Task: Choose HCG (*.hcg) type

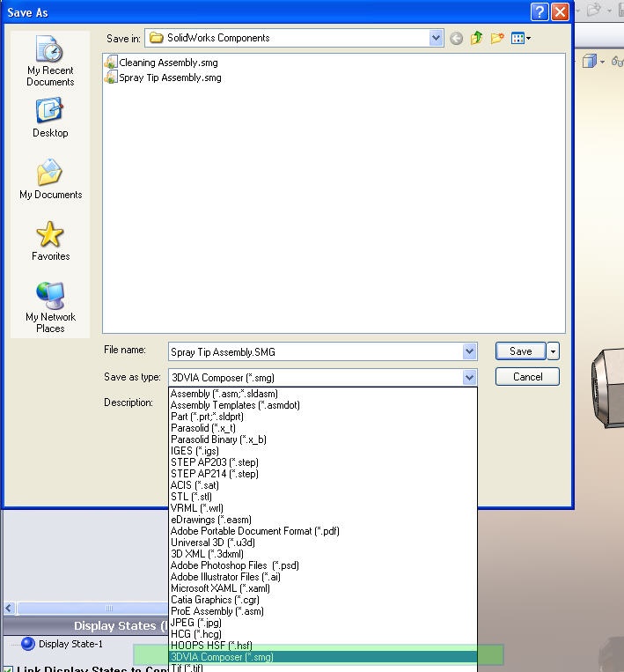Action: point(322,634)
